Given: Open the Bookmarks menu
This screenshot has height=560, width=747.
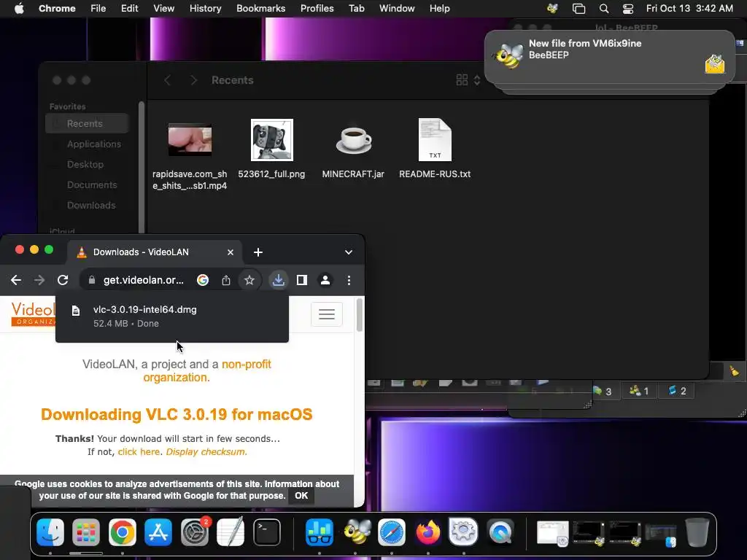Looking at the screenshot, I should (260, 8).
